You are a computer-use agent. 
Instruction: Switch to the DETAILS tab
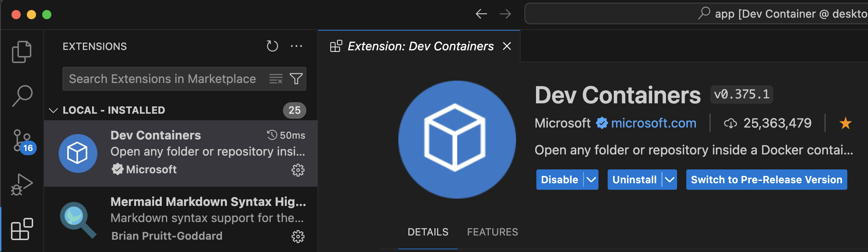428,232
